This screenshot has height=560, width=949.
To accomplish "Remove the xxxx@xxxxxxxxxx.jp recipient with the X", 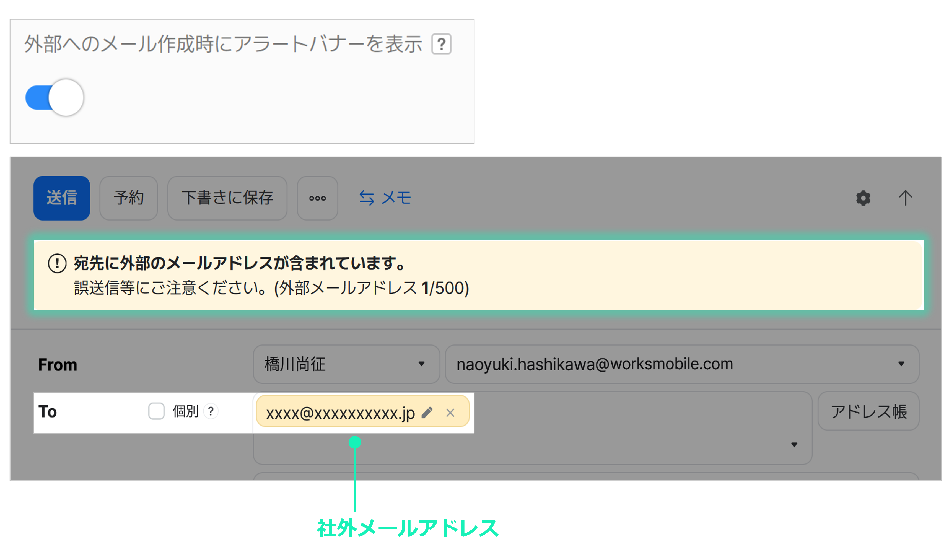I will 450,413.
